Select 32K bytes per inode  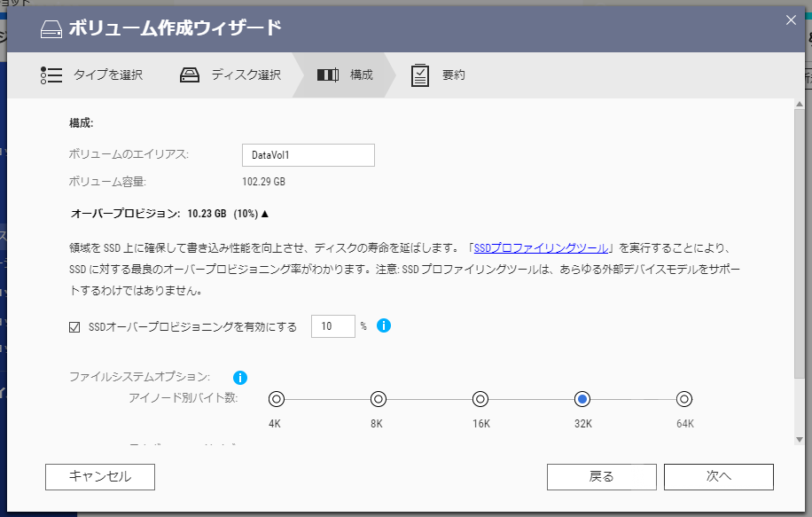582,399
